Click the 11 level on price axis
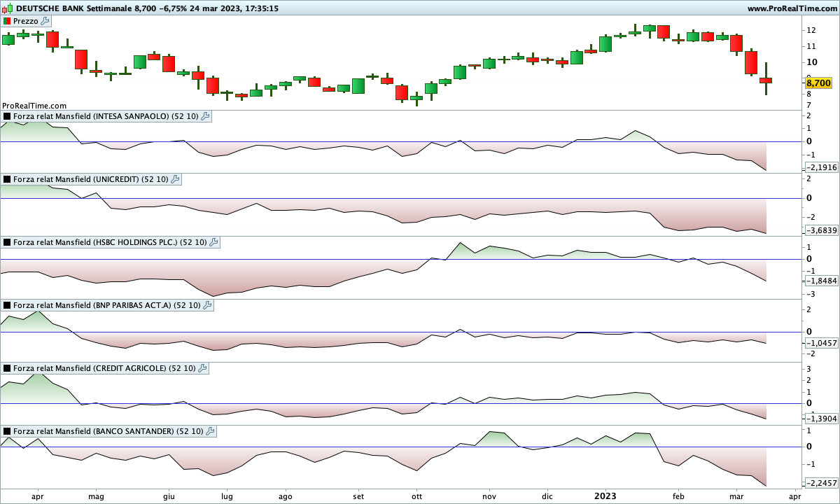The height and width of the screenshot is (504, 840). pyautogui.click(x=811, y=47)
